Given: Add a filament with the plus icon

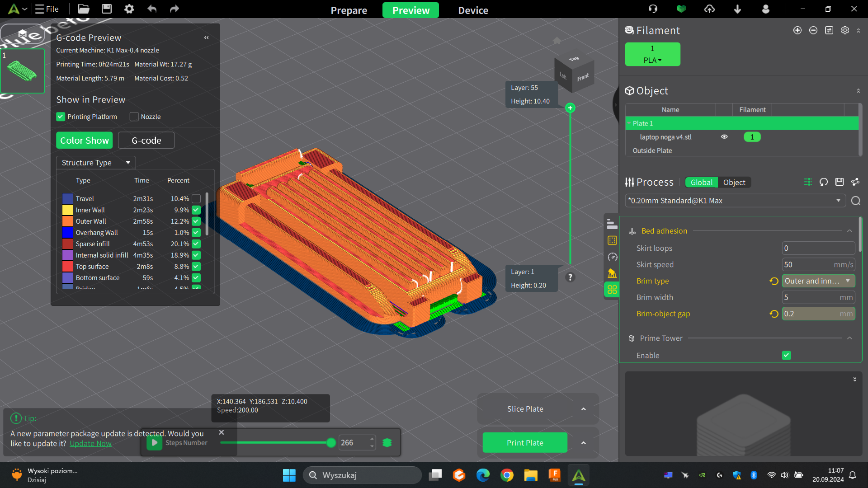Looking at the screenshot, I should (x=797, y=30).
